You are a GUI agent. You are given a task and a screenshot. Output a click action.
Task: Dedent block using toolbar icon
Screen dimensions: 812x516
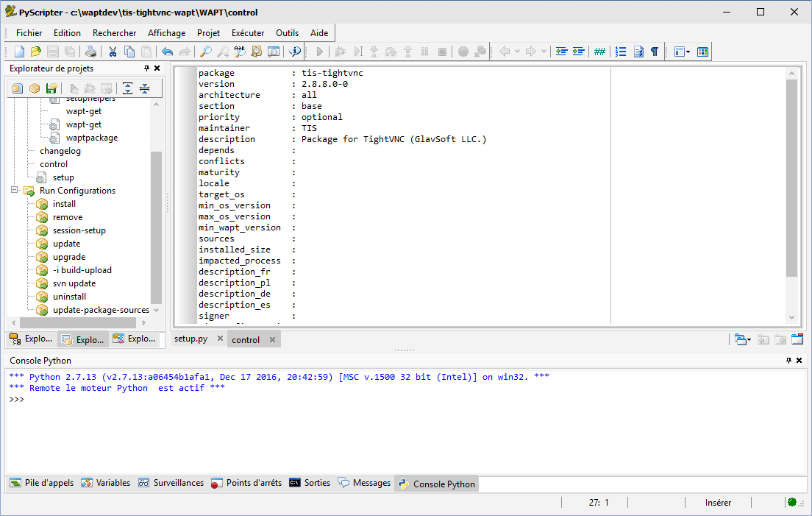pos(561,52)
